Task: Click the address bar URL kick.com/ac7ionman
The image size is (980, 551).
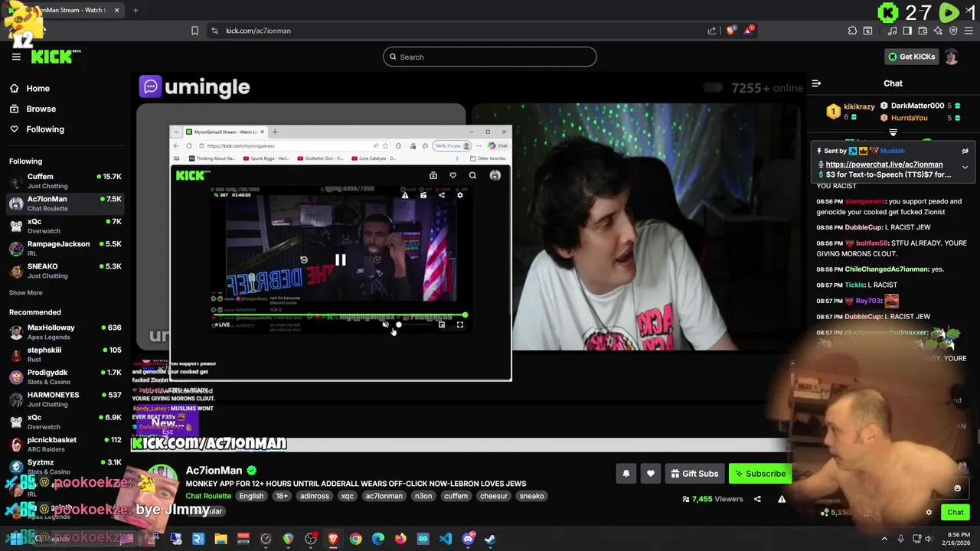Action: (258, 31)
